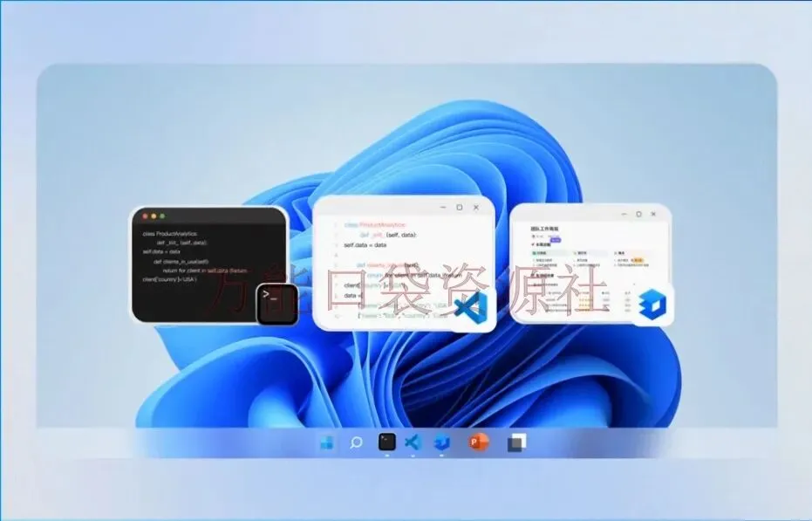Minimize the terminal with its yellow dot
Screen dimensions: 812x521
(x=154, y=216)
